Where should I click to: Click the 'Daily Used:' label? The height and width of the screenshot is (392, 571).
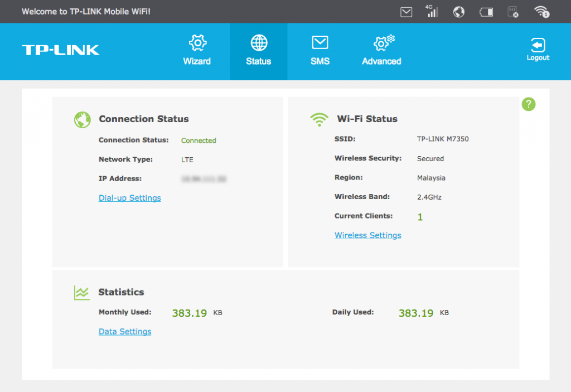point(353,312)
